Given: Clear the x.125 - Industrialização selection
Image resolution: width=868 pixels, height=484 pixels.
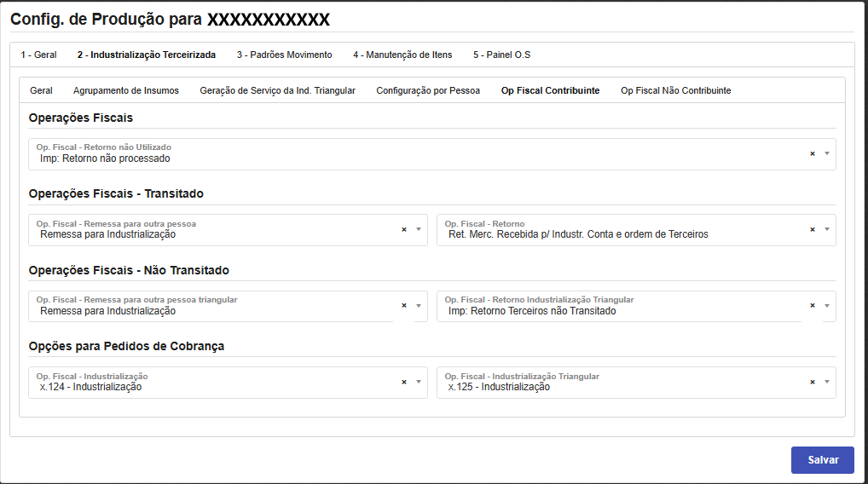Looking at the screenshot, I should pos(812,382).
